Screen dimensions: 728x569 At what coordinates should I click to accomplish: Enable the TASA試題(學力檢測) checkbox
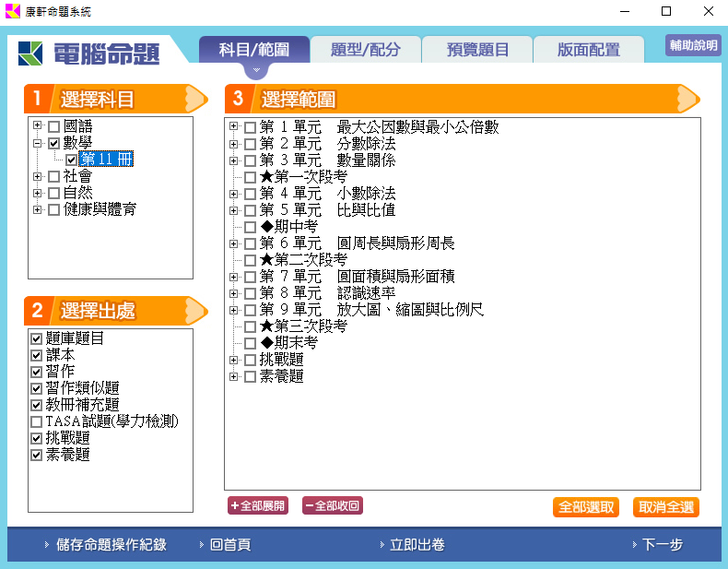37,421
